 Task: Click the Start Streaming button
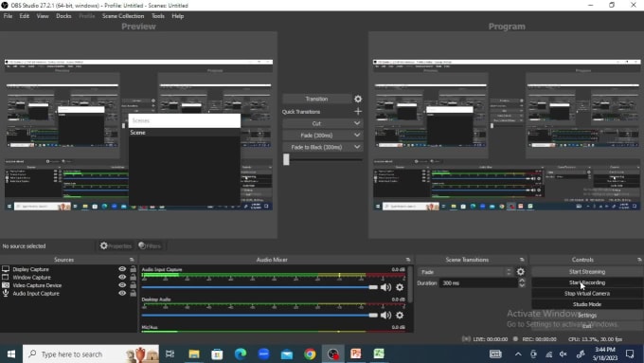587,272
